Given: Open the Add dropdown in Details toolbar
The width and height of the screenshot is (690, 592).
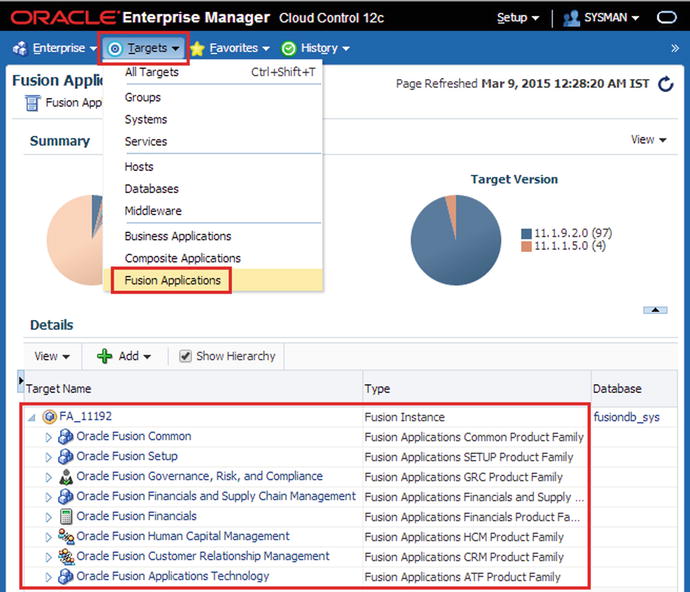Looking at the screenshot, I should click(135, 356).
